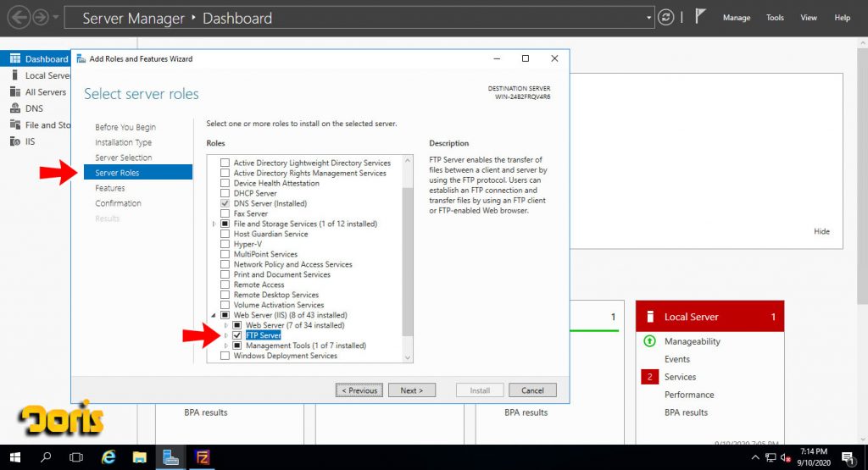Screen dimensions: 868x470
Task: Enable the Hyper-V role checkbox
Action: point(225,244)
